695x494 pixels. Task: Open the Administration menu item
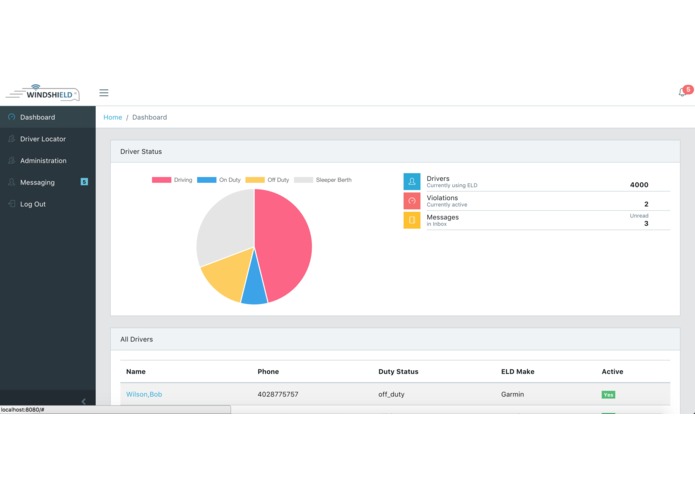[48, 160]
